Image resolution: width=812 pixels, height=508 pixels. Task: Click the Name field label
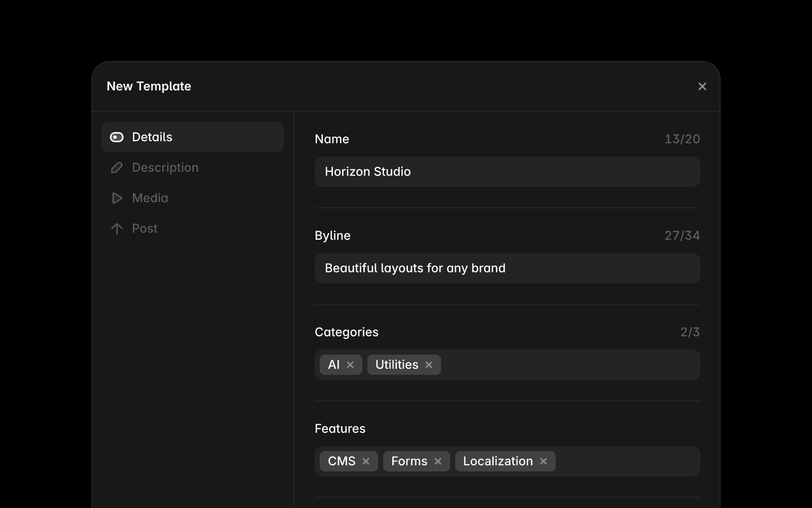332,139
